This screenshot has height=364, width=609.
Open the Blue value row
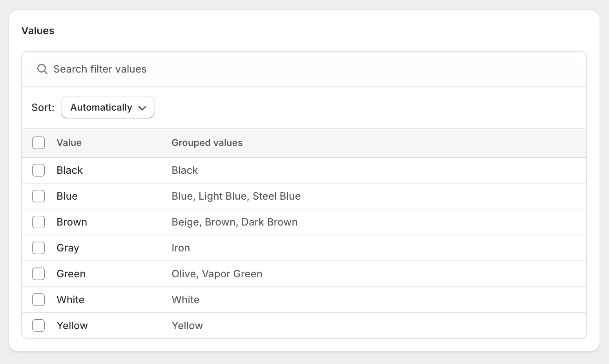pyautogui.click(x=304, y=196)
